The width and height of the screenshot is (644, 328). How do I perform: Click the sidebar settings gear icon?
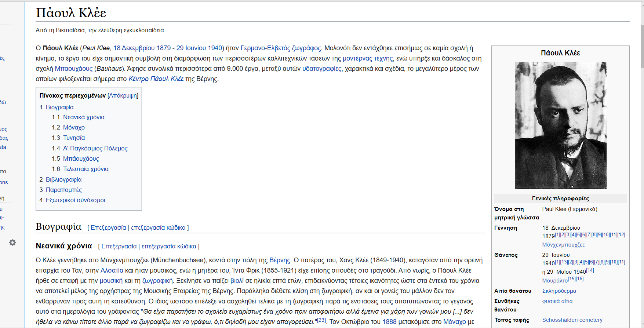12,243
